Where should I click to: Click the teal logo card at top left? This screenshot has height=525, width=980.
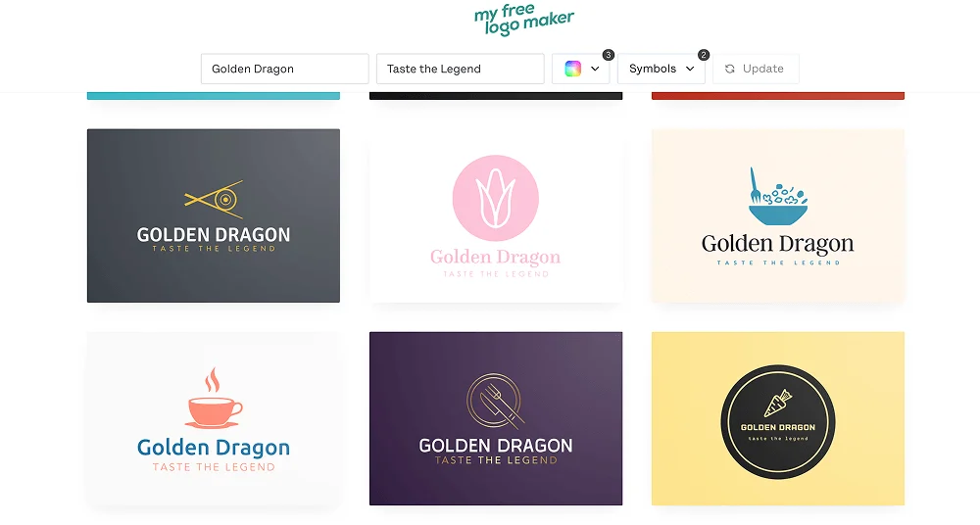(213, 95)
